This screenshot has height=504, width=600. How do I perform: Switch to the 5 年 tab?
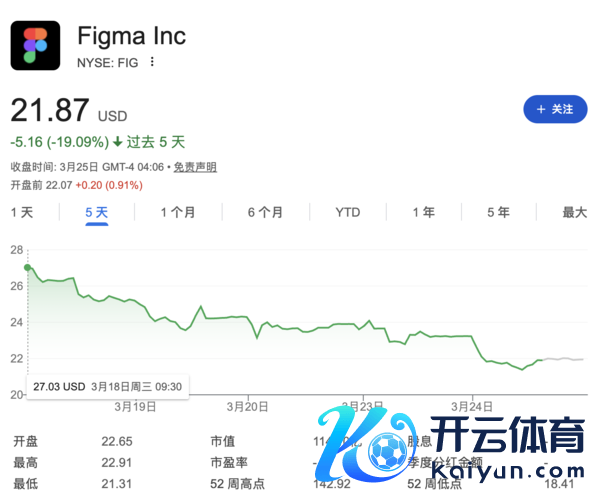(498, 212)
